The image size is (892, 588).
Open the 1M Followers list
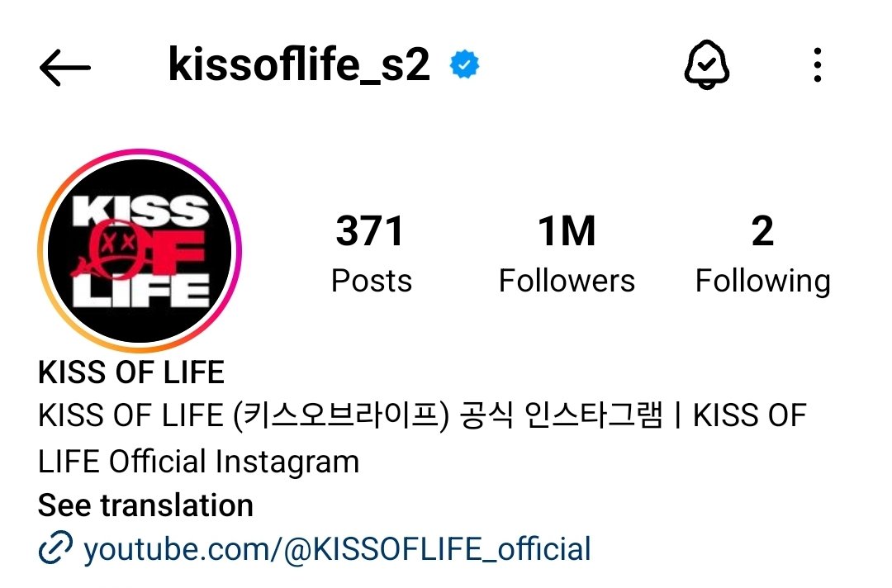coord(567,253)
